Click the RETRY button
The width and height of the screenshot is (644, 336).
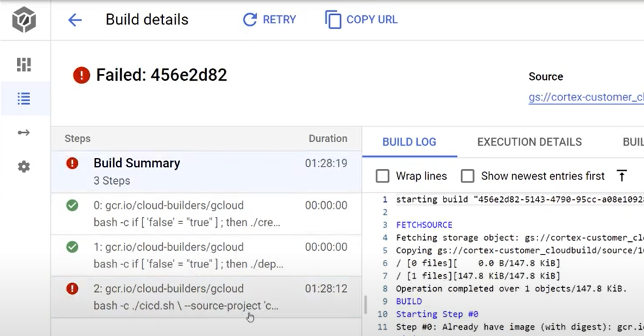tap(269, 20)
